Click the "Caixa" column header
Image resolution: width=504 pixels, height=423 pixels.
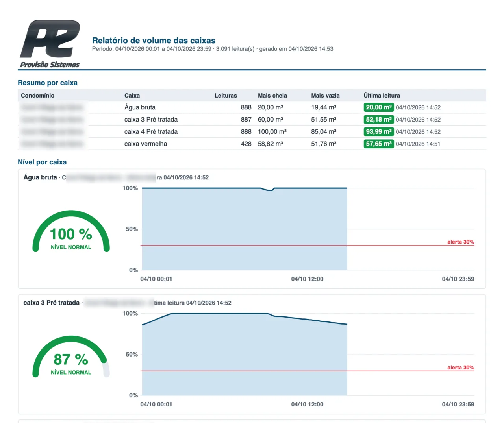coord(132,96)
